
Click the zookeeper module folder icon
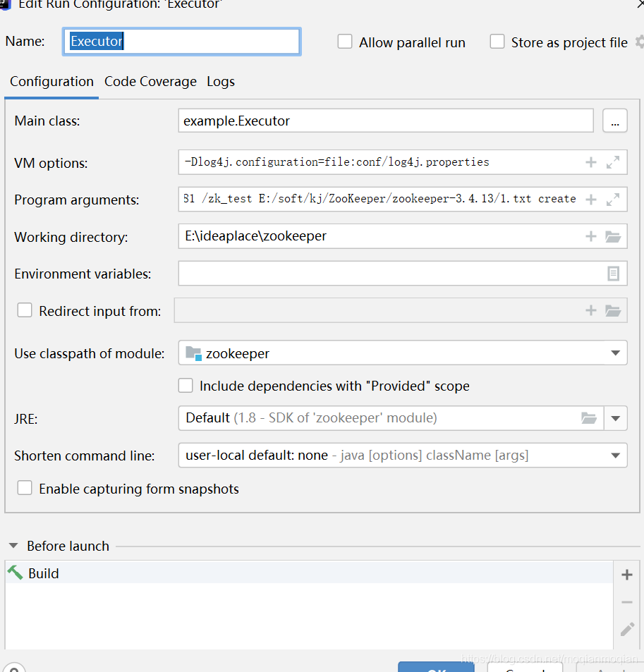pyautogui.click(x=193, y=353)
